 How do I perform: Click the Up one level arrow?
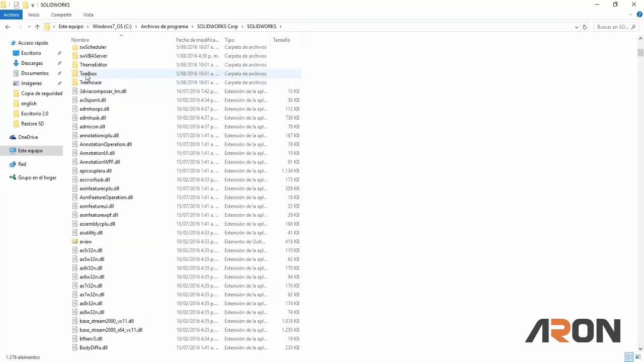pyautogui.click(x=37, y=27)
